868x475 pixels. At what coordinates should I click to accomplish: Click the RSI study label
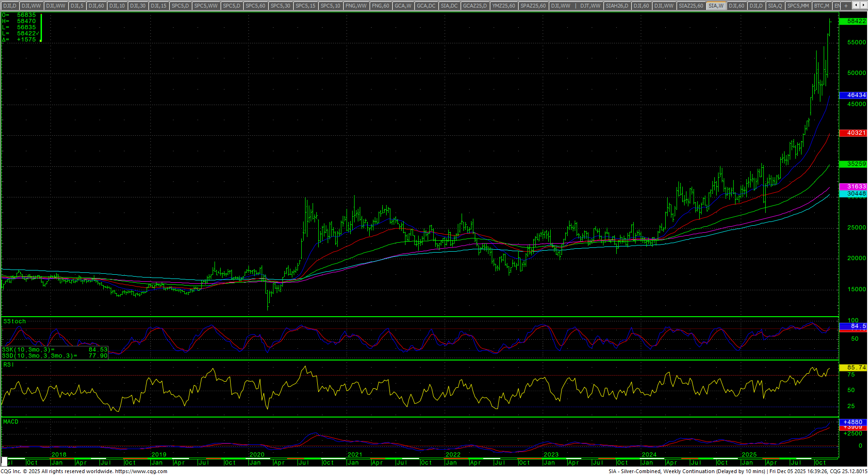(8, 365)
